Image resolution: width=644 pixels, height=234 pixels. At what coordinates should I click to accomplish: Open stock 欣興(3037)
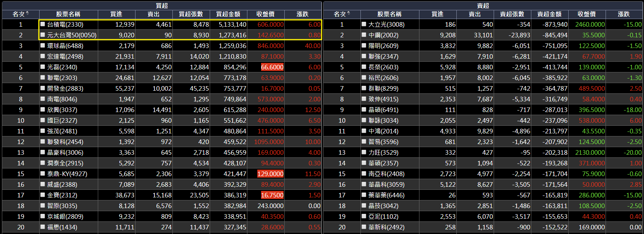click(x=62, y=110)
